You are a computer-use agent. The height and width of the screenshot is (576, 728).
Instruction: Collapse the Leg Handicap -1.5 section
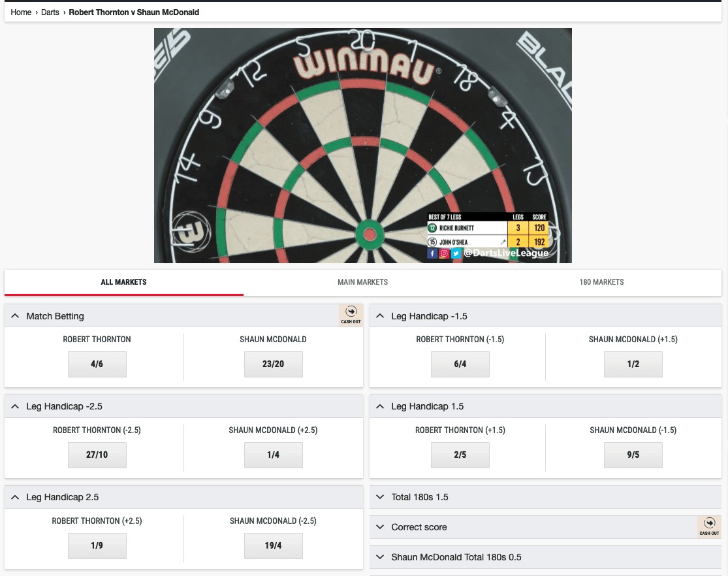(380, 316)
